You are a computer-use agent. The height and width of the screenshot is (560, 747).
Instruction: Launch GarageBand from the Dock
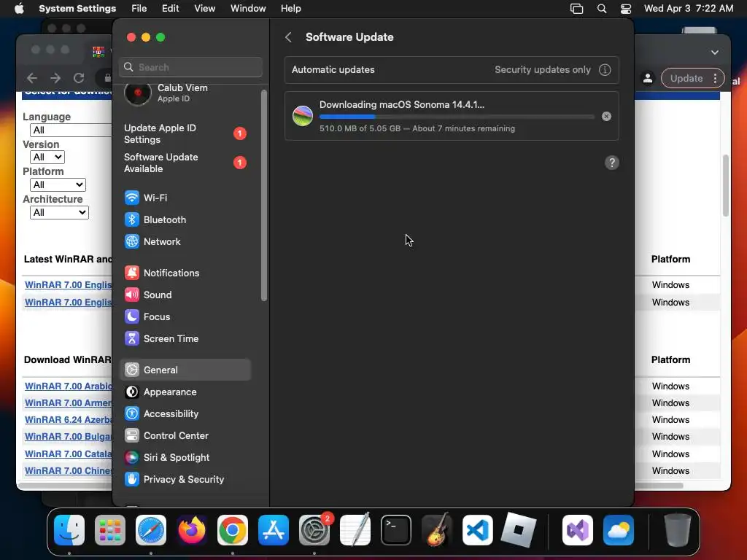[x=437, y=530]
